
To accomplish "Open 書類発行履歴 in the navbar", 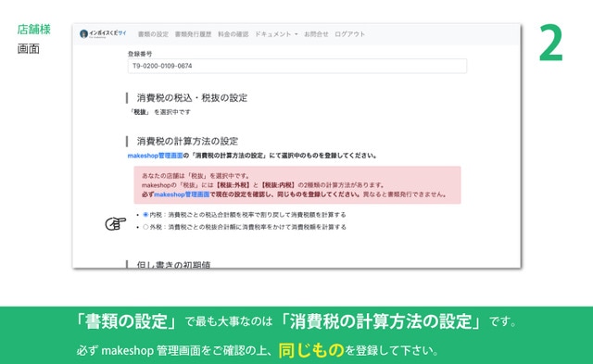I will tap(193, 34).
